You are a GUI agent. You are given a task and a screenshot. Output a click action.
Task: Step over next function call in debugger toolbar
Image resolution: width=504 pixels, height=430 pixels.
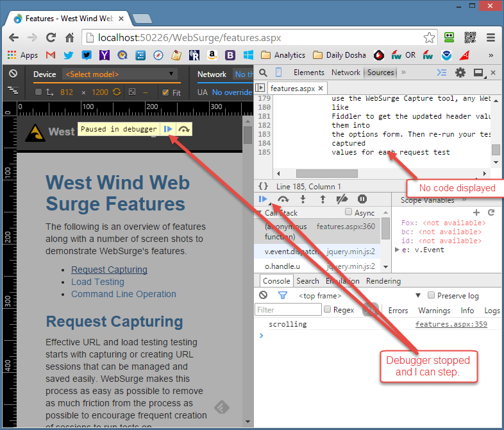pos(283,199)
